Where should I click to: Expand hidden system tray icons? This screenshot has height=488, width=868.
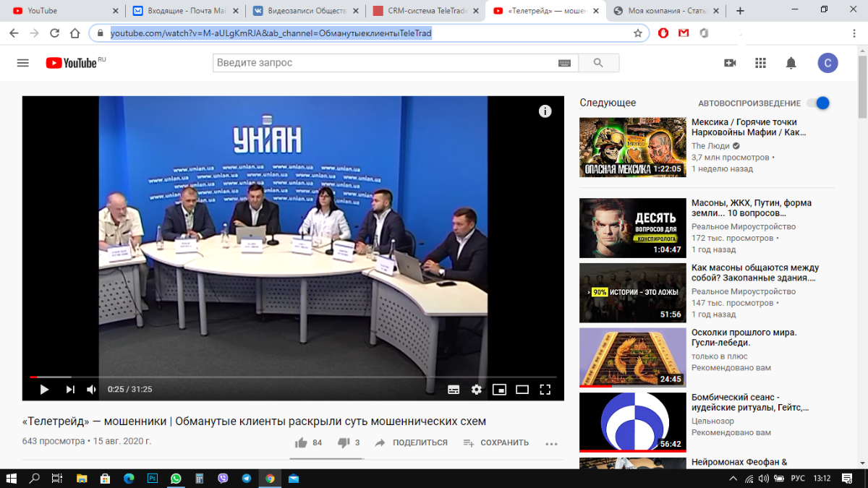click(733, 479)
